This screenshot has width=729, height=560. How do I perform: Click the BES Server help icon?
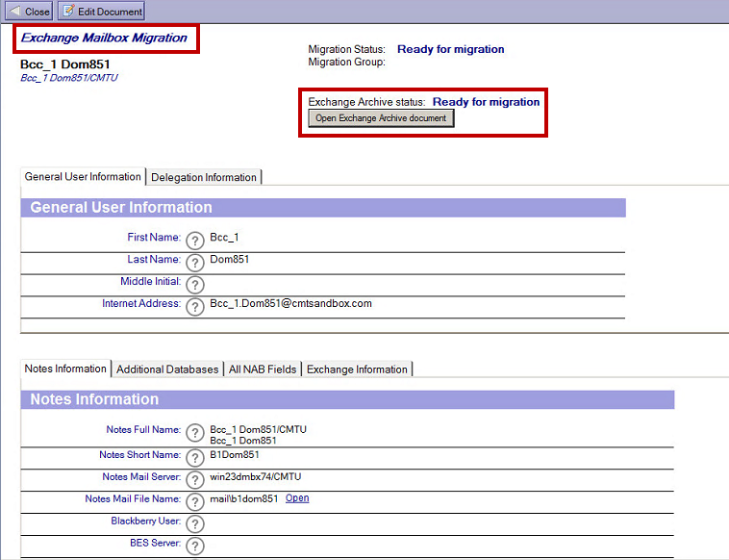(x=195, y=546)
